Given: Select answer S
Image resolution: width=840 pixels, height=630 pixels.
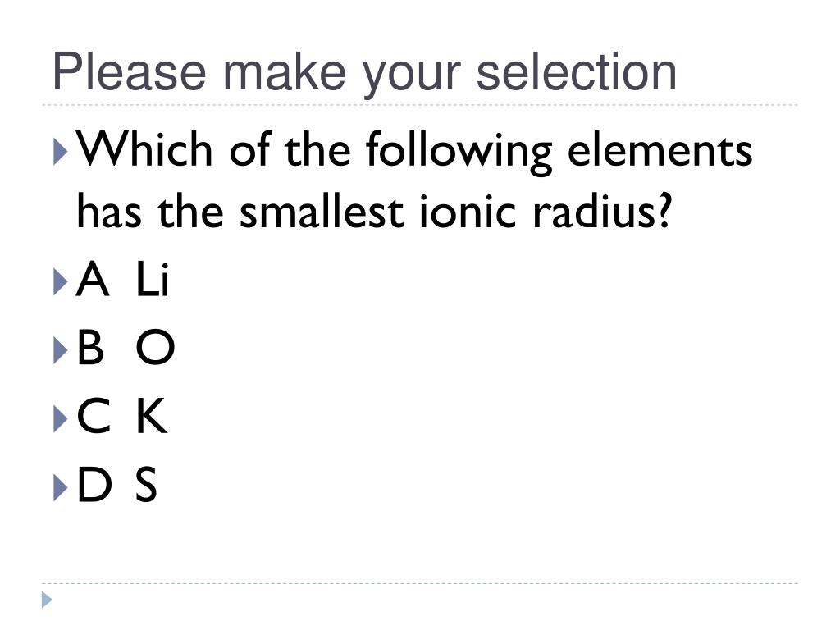Looking at the screenshot, I should pos(147,486).
